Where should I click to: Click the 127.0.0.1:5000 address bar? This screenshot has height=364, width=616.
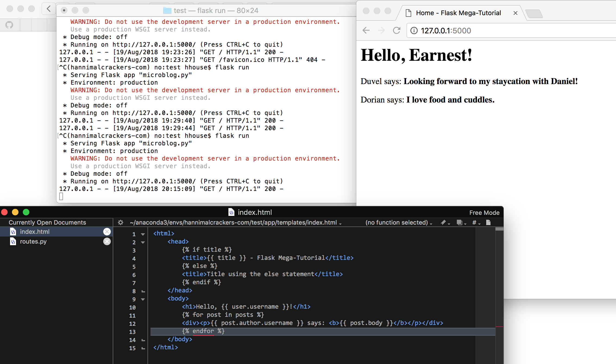click(511, 31)
